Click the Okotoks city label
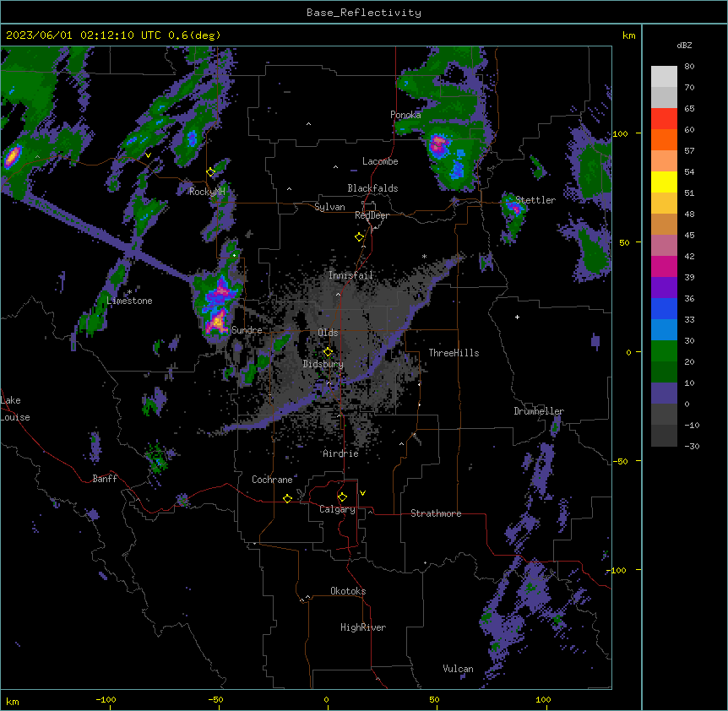 [x=348, y=591]
